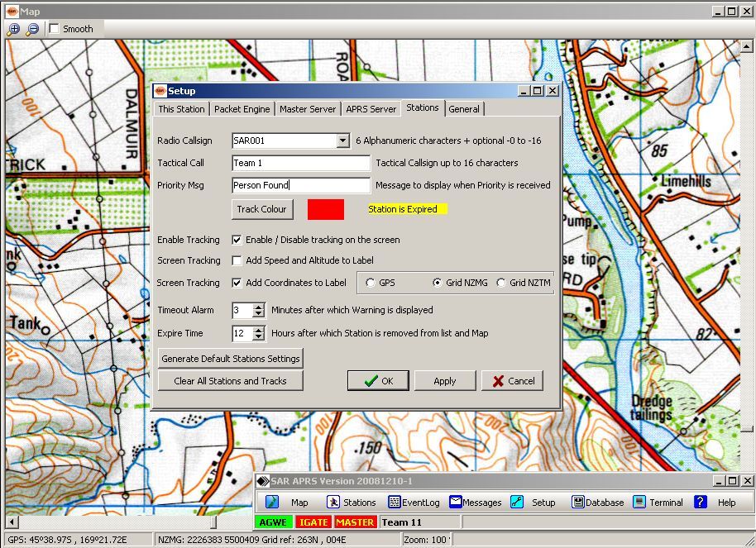Image resolution: width=756 pixels, height=548 pixels.
Task: Click the MASTER status indicator
Action: coord(355,522)
